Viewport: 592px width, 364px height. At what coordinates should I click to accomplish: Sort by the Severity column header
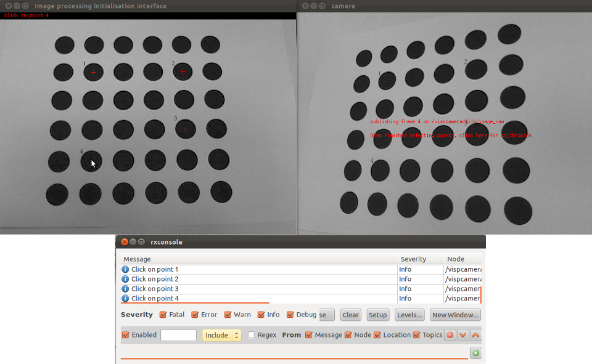pyautogui.click(x=413, y=259)
